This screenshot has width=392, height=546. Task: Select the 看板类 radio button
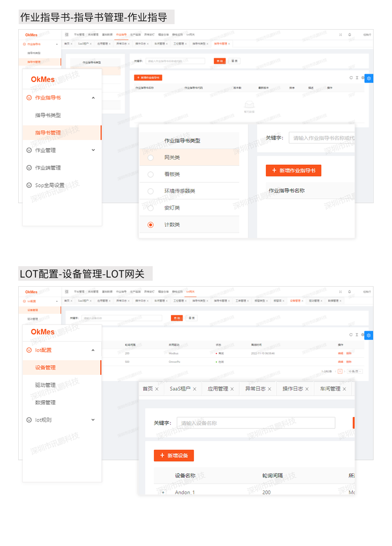point(150,175)
